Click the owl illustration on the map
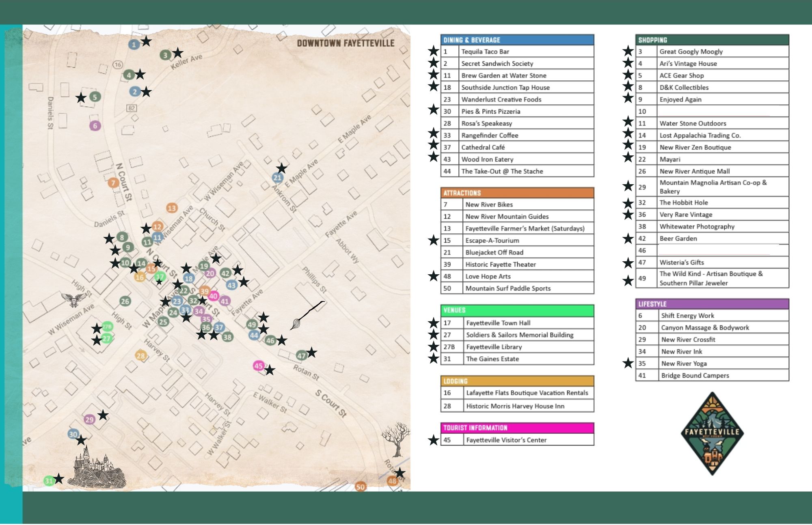The image size is (812, 525). click(x=73, y=299)
